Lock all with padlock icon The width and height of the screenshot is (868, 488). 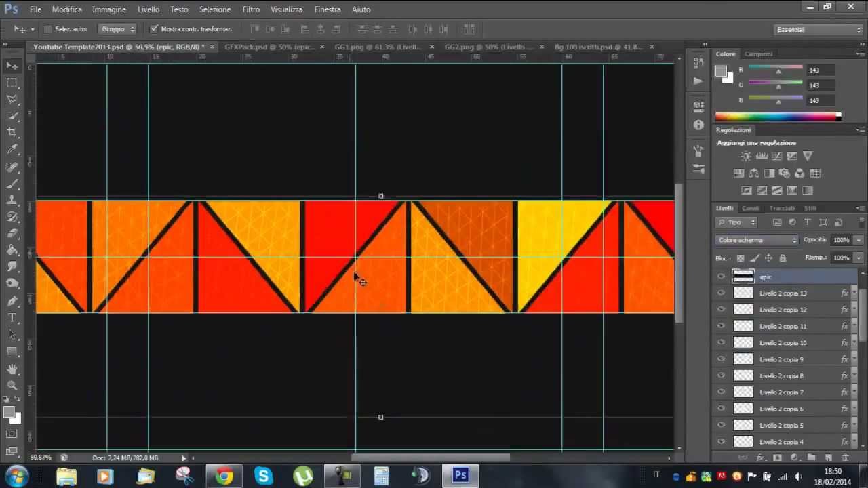[783, 258]
